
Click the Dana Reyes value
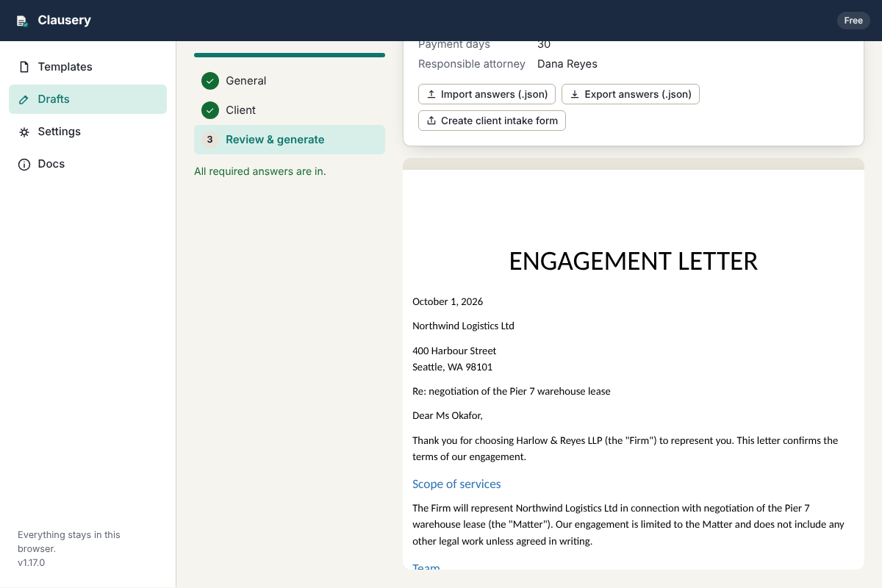click(x=567, y=64)
